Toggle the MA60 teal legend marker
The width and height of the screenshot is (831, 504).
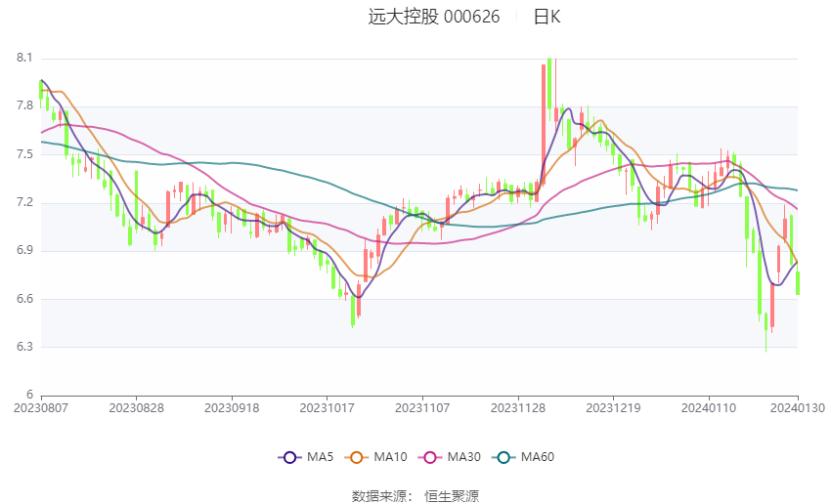coord(503,457)
